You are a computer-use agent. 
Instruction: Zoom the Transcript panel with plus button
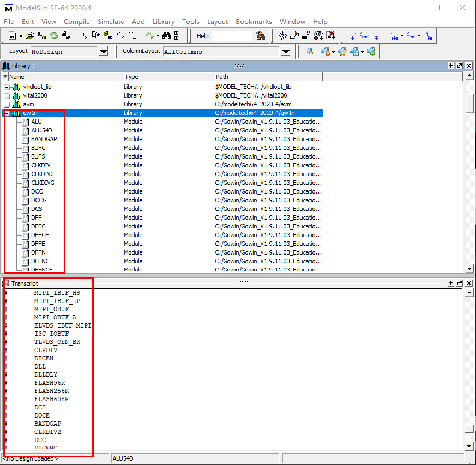point(451,283)
